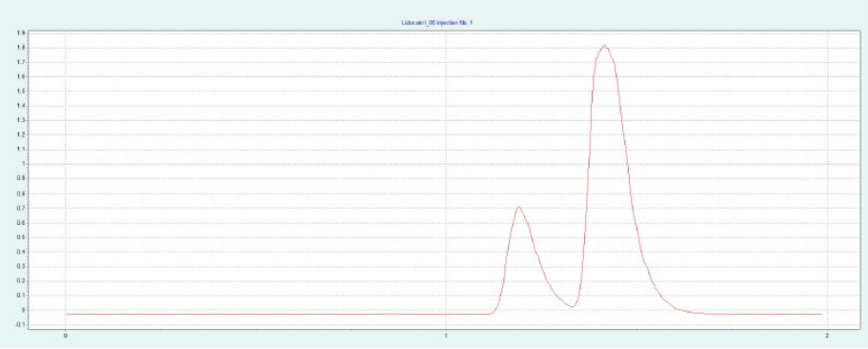Screen dimensions: 868x349
Task: Click the y-axis label '1'
Action: pyautogui.click(x=23, y=164)
